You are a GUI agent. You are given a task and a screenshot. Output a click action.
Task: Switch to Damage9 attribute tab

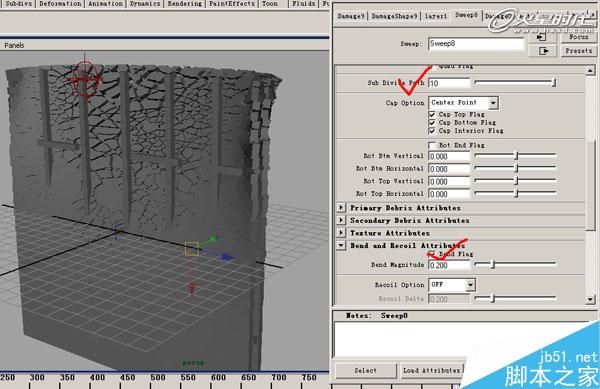351,16
